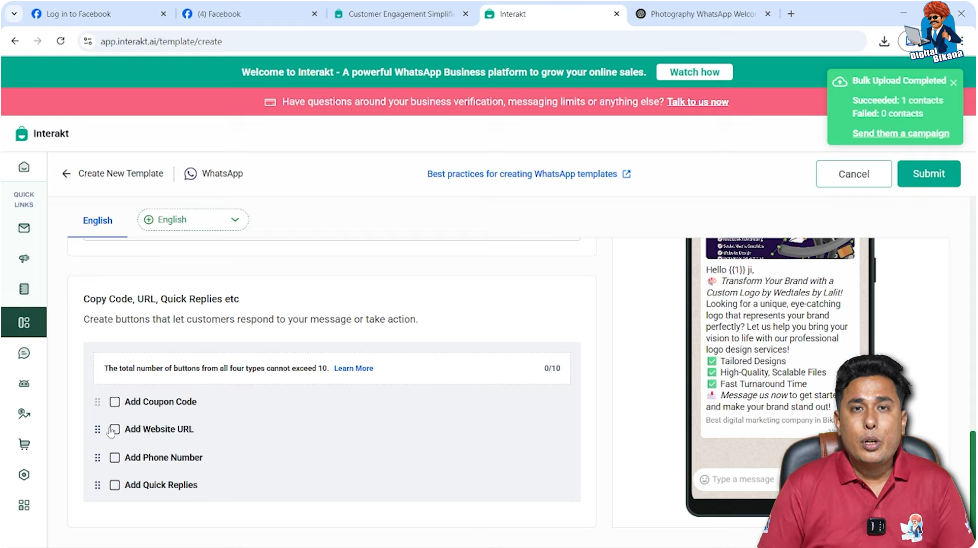
Task: Open the integrations grid sidebar icon
Action: pyautogui.click(x=24, y=505)
